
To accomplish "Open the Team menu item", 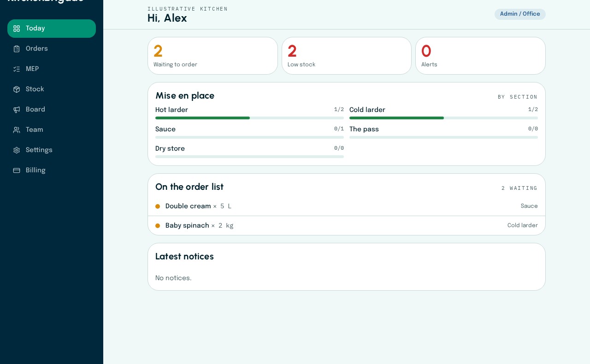I will (52, 130).
